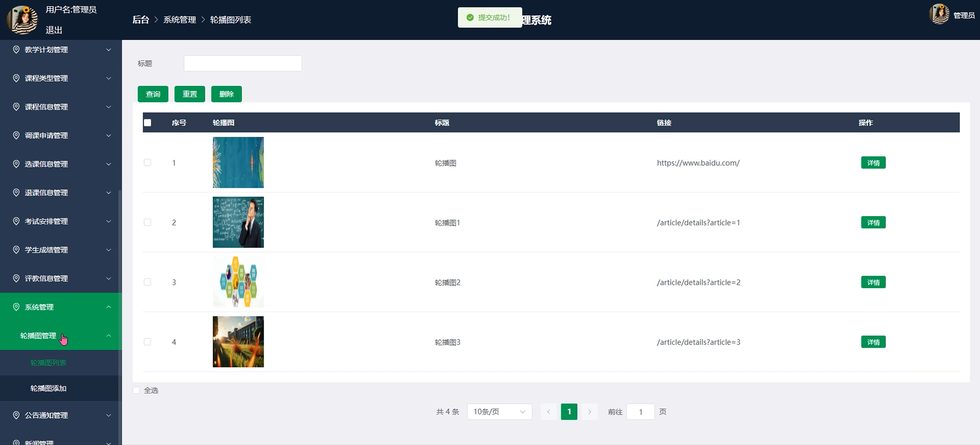
Task: Click the pin icon next to 考试安排管理
Action: (x=16, y=221)
